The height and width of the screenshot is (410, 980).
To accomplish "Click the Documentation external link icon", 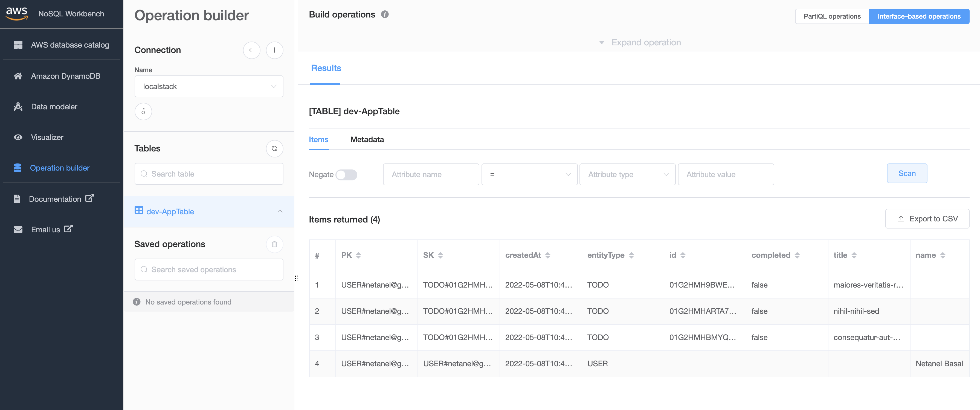I will 90,198.
